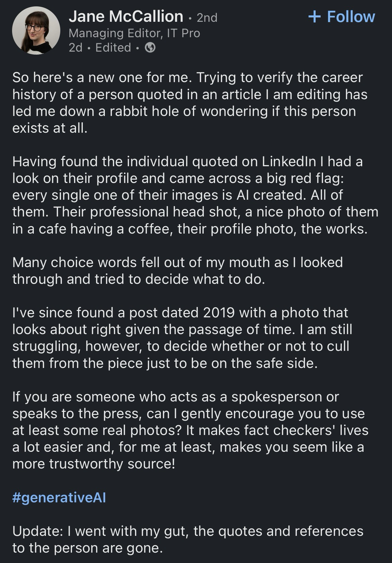Open Jane McCallion's profile photo

[36, 30]
